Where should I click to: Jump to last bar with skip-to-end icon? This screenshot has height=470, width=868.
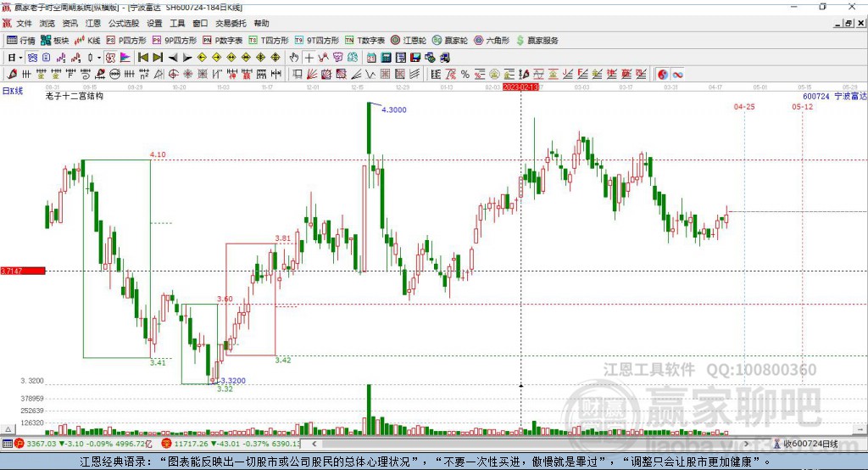coord(158,58)
